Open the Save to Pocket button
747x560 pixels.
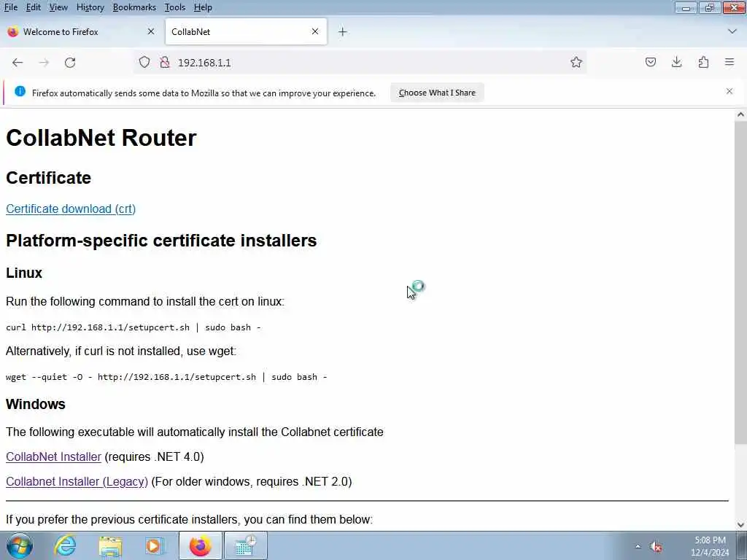click(650, 62)
